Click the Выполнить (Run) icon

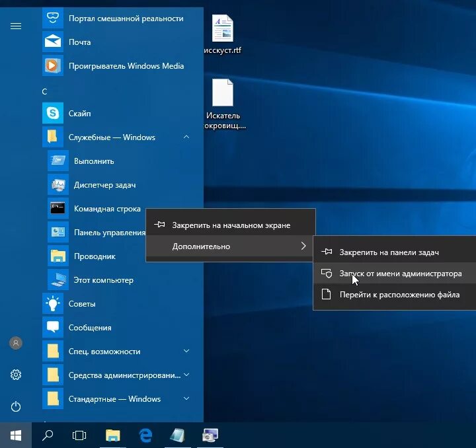58,161
